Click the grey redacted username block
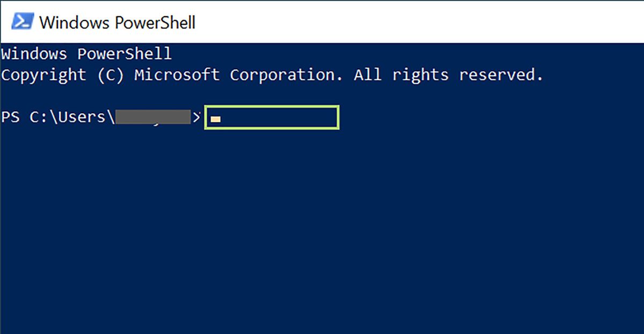The image size is (644, 334). pyautogui.click(x=153, y=117)
